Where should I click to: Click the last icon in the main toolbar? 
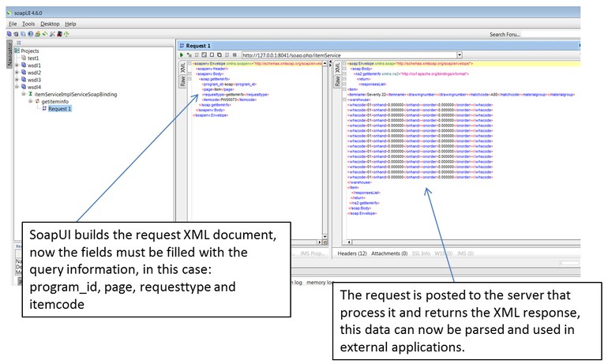(x=65, y=35)
